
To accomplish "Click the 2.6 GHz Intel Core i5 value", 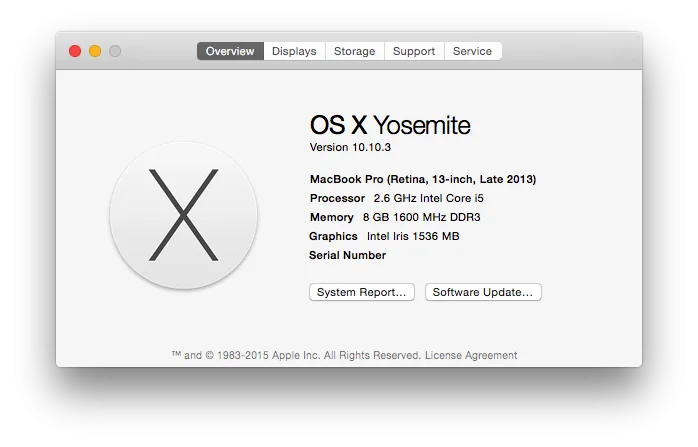I will click(429, 198).
